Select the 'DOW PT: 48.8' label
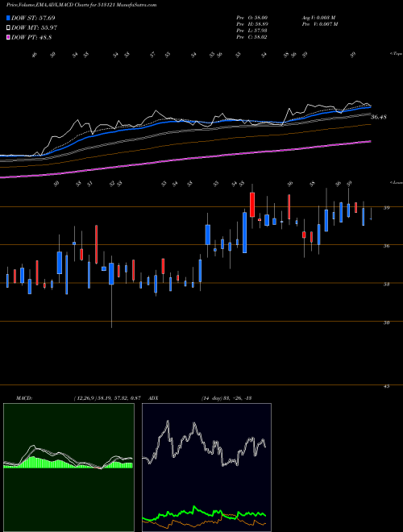 31,37
